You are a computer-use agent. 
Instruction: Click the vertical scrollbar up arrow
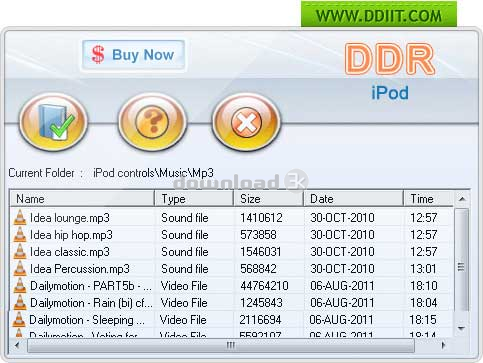coord(462,199)
